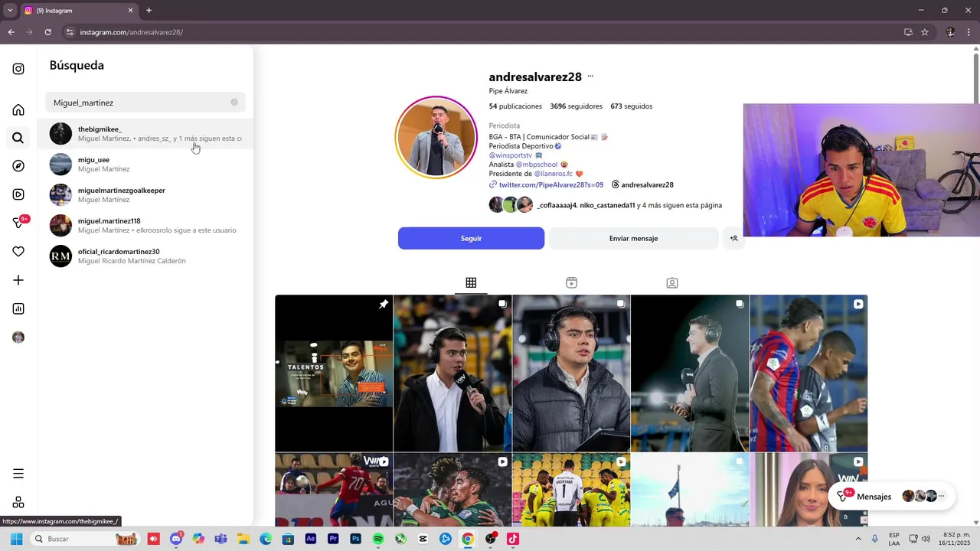Click browser back arrow

tap(11, 32)
